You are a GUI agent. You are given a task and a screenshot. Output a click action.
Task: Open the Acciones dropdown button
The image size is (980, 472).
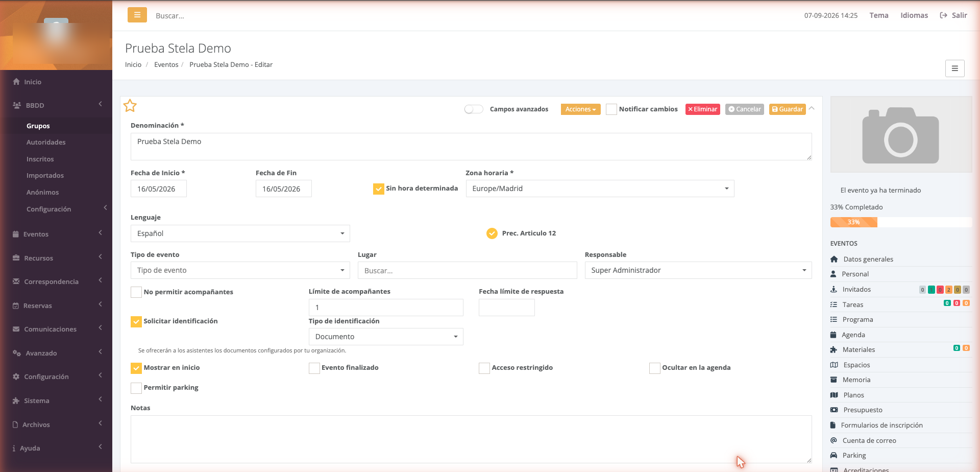click(580, 109)
